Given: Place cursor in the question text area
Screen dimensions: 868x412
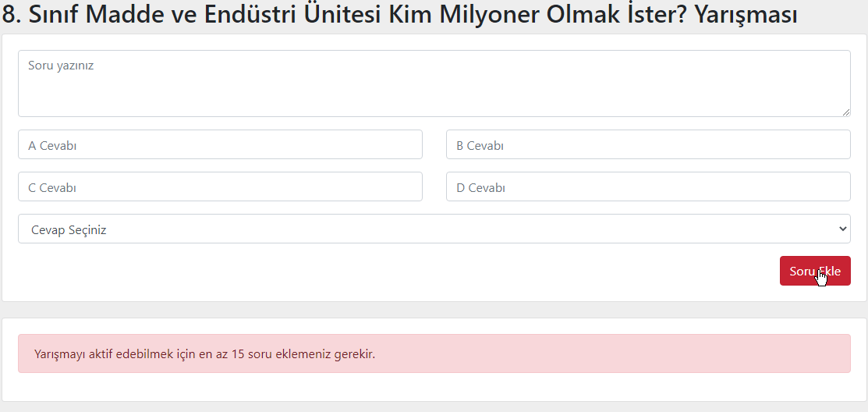Looking at the screenshot, I should (x=434, y=83).
